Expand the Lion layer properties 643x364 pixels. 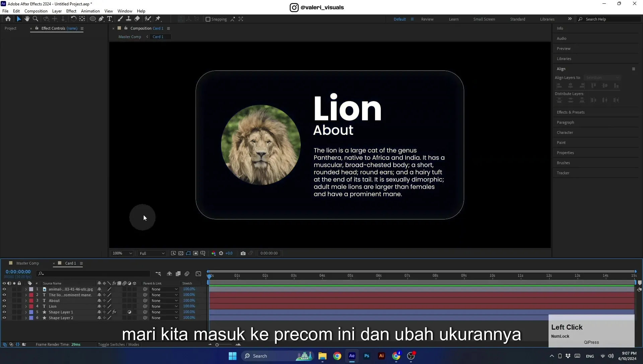[26, 306]
